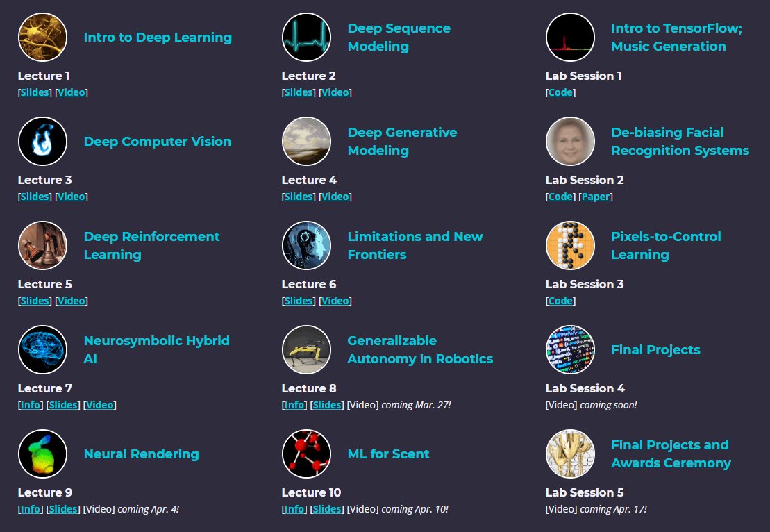Image resolution: width=770 pixels, height=532 pixels.
Task: Click the Go board icon for Lab Session 3
Action: [570, 246]
